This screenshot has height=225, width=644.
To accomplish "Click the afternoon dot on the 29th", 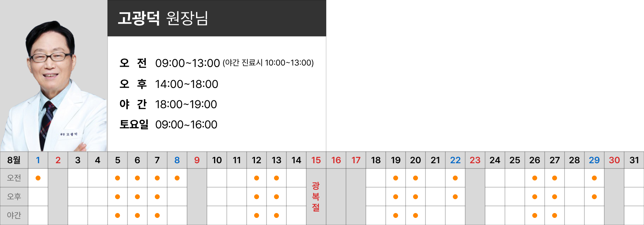I will pos(594,197).
